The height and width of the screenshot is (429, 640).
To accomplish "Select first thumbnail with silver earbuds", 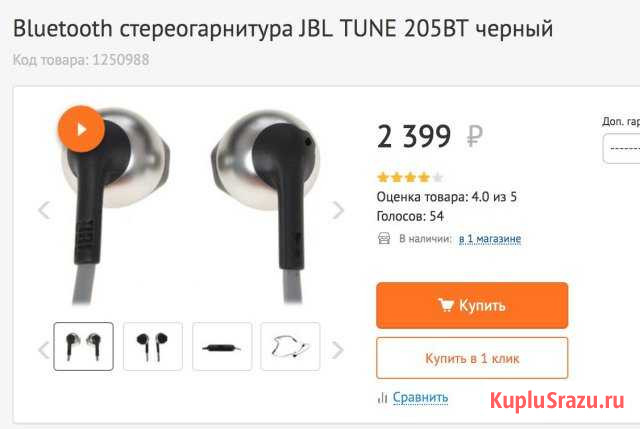I will [x=83, y=346].
